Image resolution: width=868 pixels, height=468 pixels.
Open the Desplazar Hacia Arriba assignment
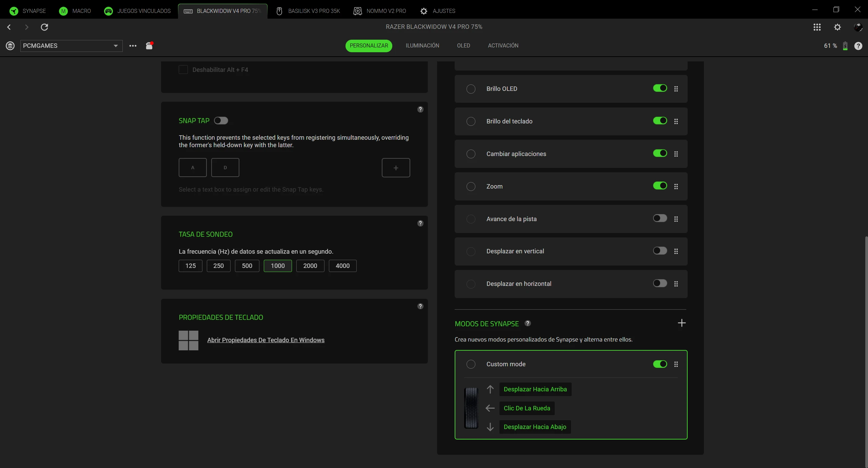point(535,389)
